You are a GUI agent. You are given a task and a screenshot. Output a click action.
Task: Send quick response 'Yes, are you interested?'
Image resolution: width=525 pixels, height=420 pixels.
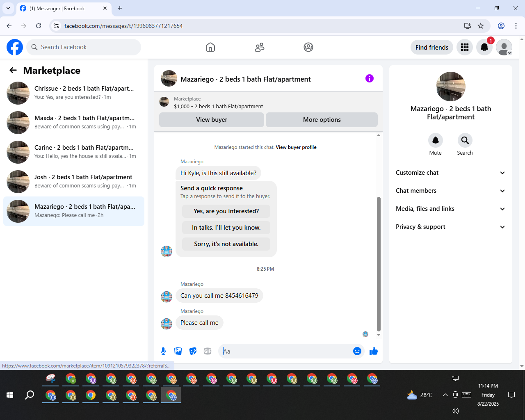coord(226,211)
